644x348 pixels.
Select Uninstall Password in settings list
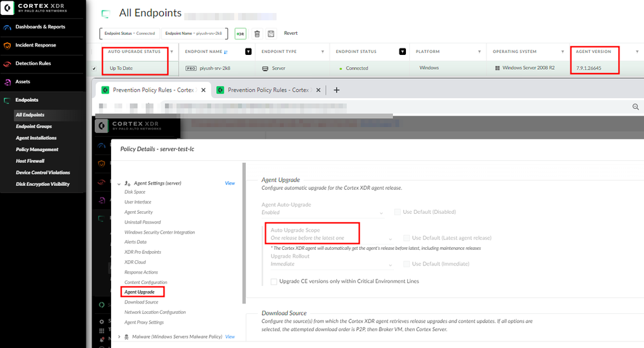143,222
